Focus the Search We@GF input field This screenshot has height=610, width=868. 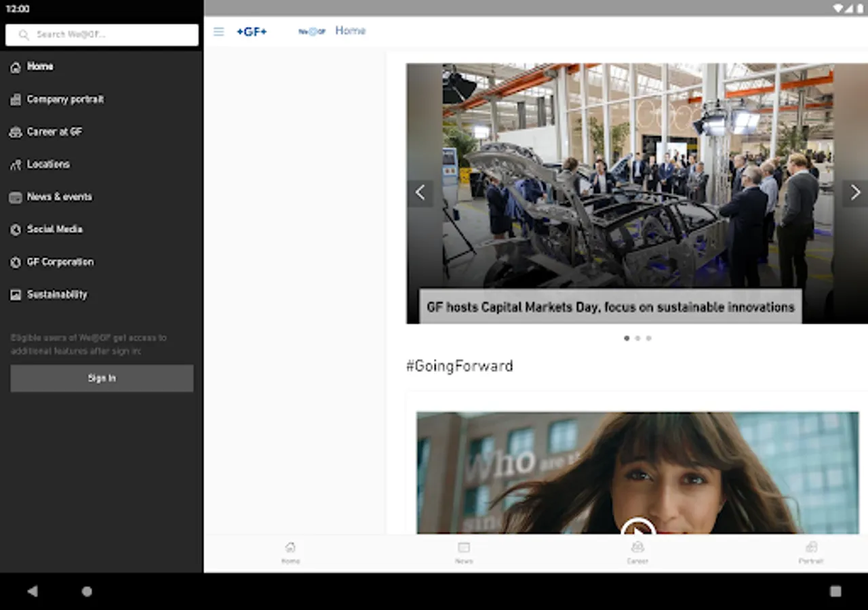coord(102,35)
